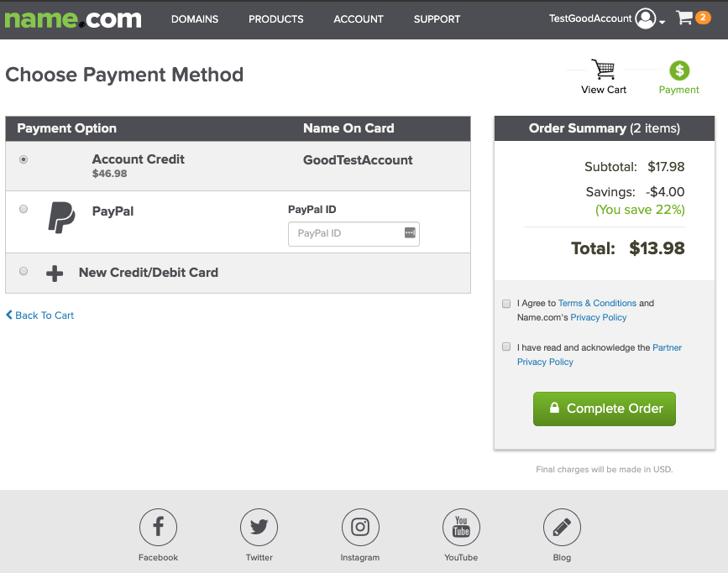Viewport: 728px width, 573px height.
Task: Open the SUPPORT menu
Action: tap(437, 19)
